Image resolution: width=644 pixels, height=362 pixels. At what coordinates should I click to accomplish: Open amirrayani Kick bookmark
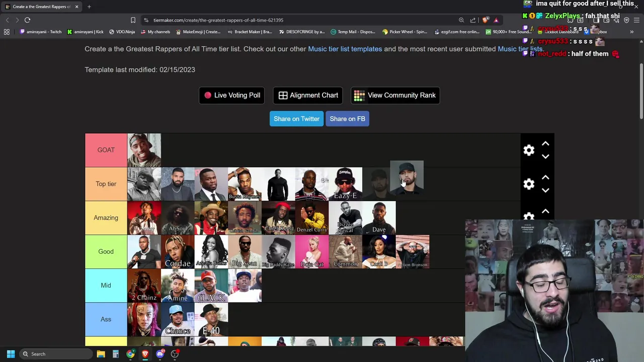tap(85, 32)
